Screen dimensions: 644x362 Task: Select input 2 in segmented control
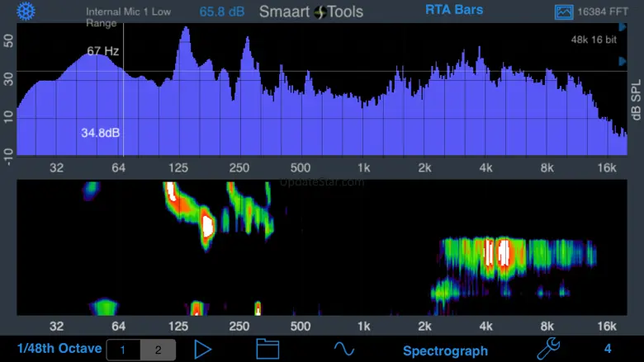(159, 350)
